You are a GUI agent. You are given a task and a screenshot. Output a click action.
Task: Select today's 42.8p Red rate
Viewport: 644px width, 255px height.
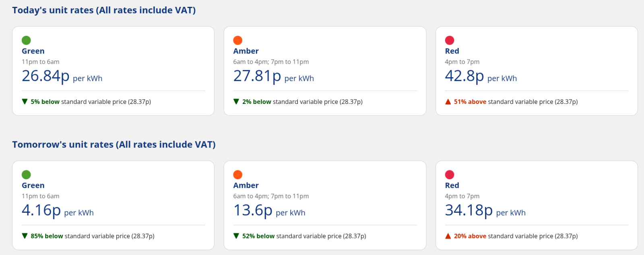tap(464, 76)
